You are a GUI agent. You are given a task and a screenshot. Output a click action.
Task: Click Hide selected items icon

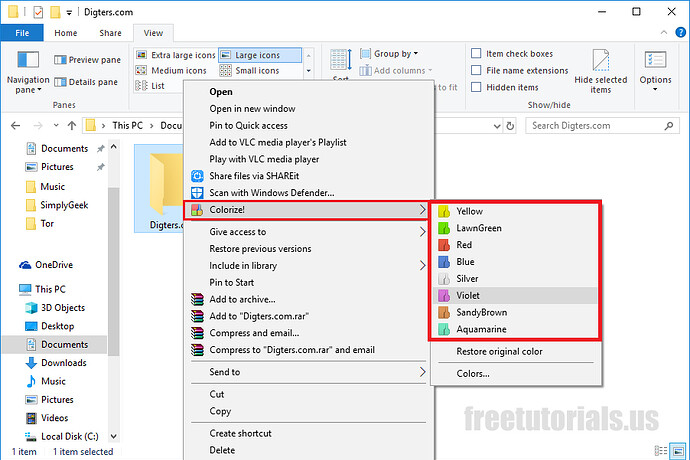tap(601, 60)
